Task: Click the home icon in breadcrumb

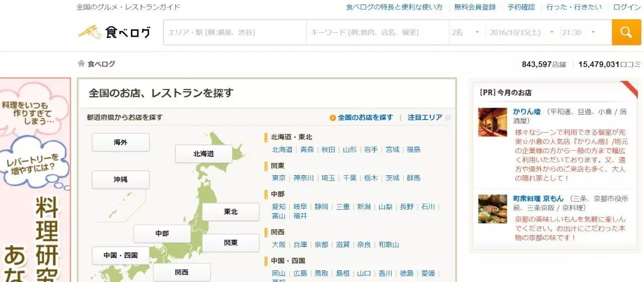Action: coord(81,63)
